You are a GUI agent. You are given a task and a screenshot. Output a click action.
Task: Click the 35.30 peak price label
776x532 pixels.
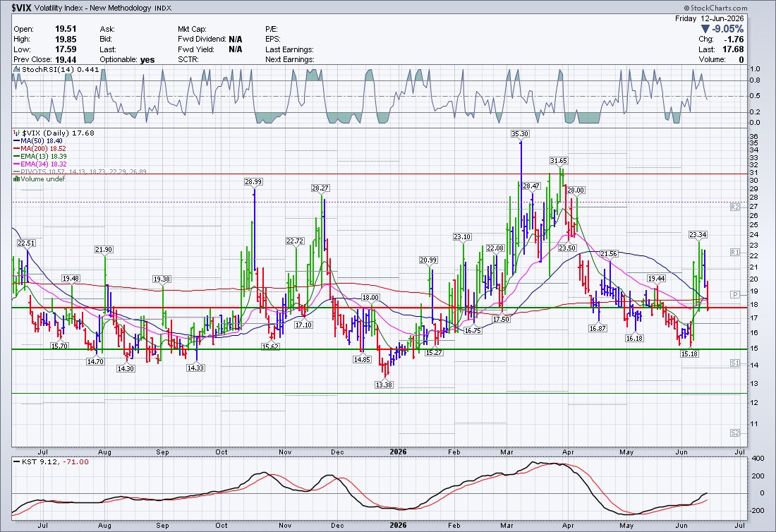click(x=520, y=133)
